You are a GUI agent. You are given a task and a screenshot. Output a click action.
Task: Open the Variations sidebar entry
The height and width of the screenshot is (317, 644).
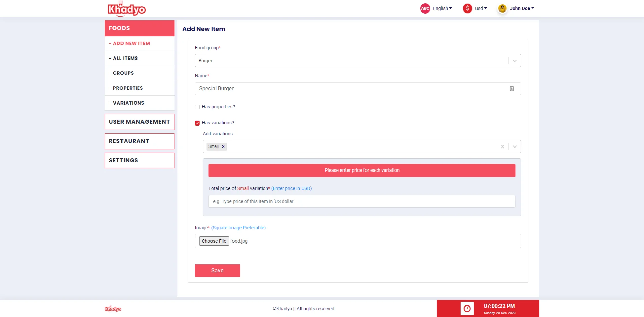tap(139, 103)
